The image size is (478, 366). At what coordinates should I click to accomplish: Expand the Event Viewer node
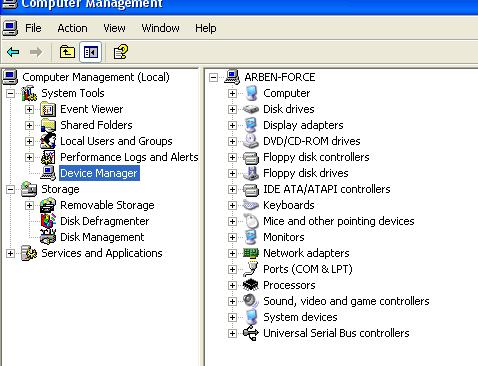(29, 109)
